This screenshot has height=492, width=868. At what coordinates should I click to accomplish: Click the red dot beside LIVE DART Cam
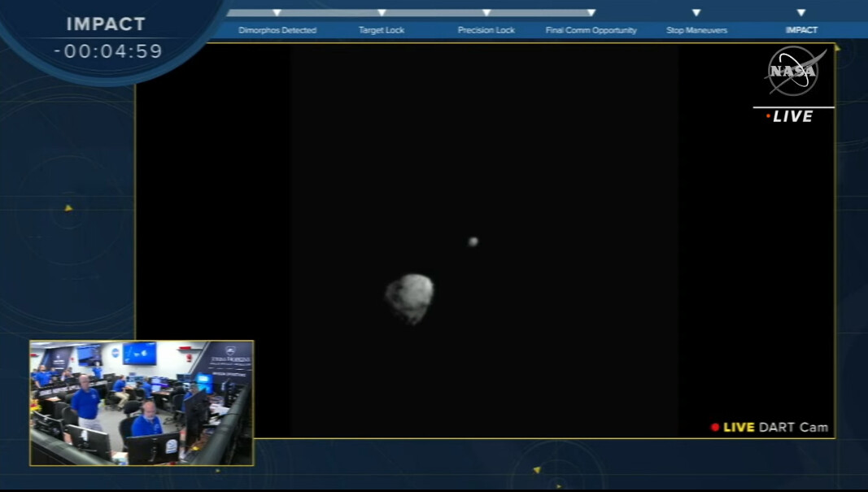[715, 427]
